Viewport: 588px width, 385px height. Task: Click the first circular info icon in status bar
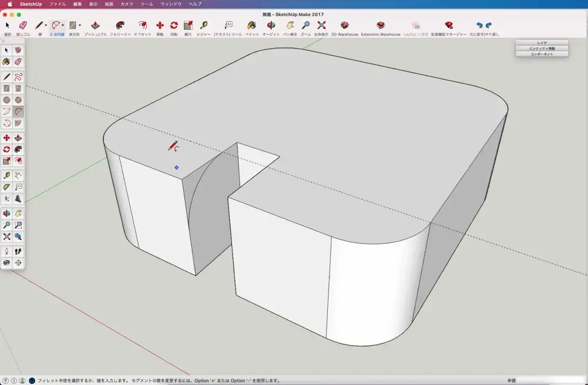(x=6, y=380)
